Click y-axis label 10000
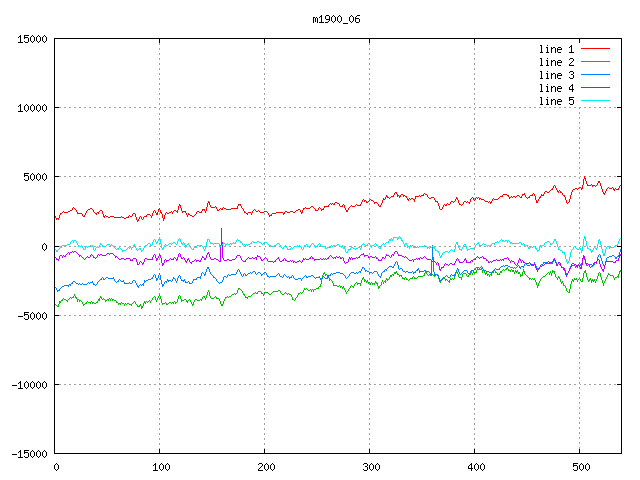640x480 pixels. 32,108
